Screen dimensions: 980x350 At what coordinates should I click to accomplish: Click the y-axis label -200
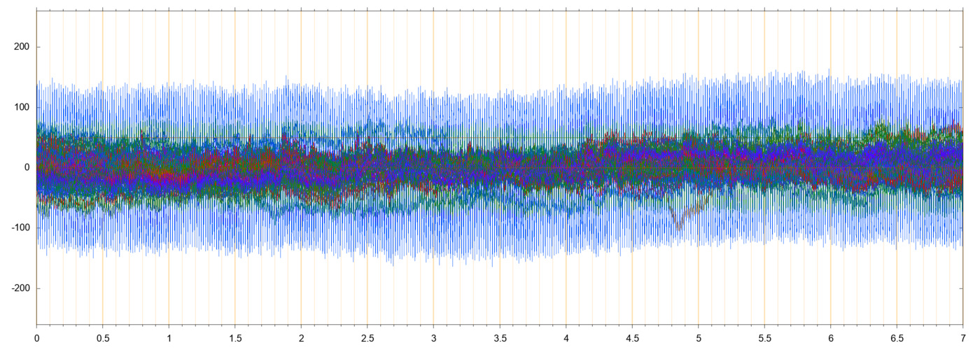pyautogui.click(x=22, y=288)
